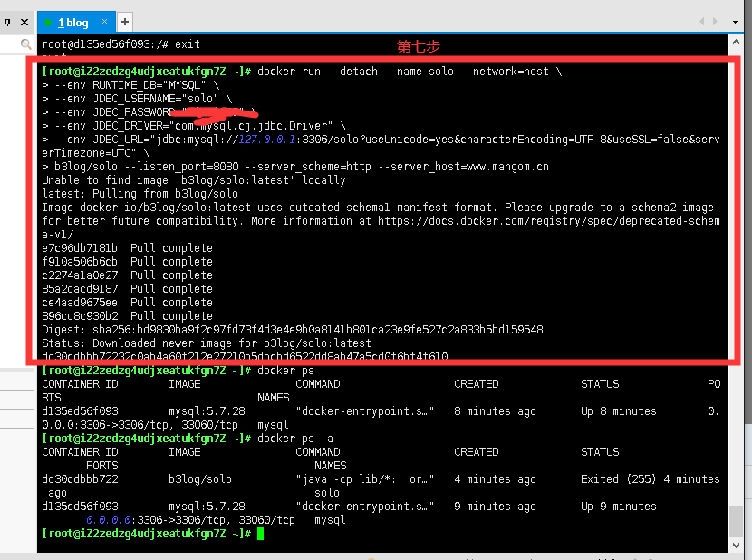Open the tab list dropdown arrow
Screen dimensions: 752x560
[x=735, y=22]
